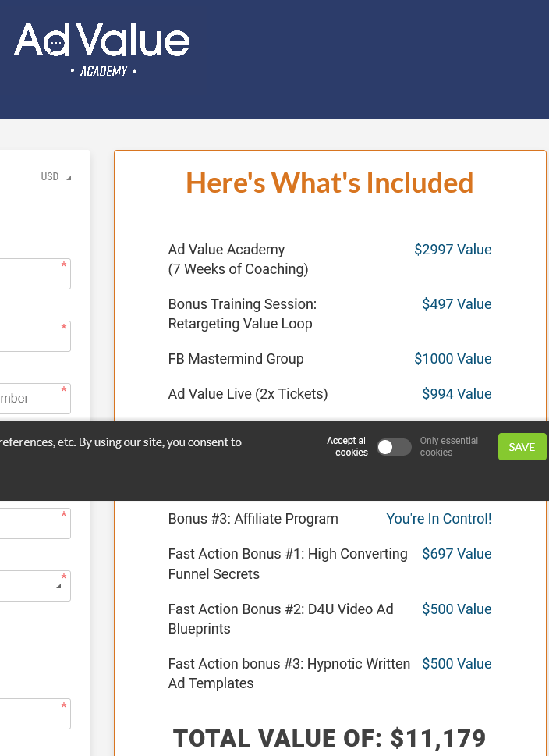Toggle the accept all cookies switch
This screenshot has height=756, width=549.
tap(394, 447)
